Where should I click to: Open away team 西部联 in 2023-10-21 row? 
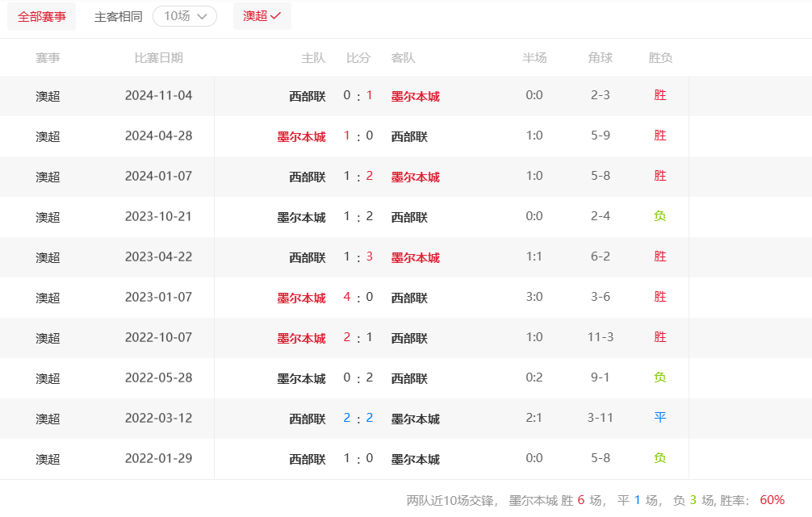coord(409,217)
